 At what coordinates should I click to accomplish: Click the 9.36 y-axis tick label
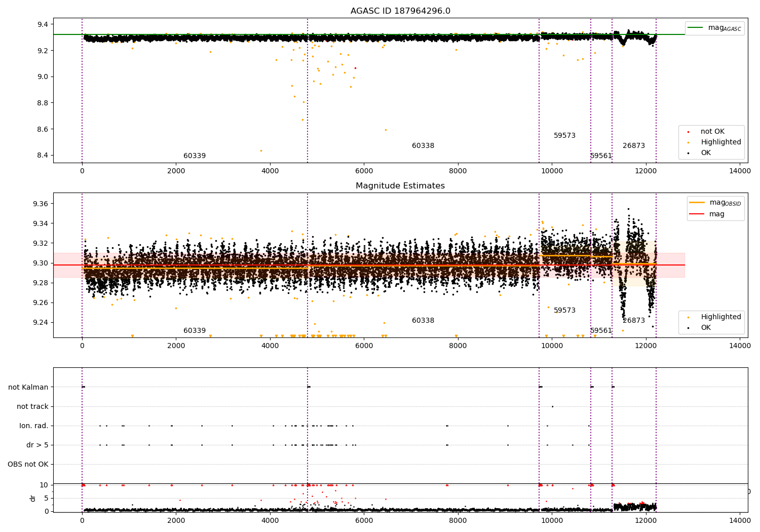click(41, 204)
